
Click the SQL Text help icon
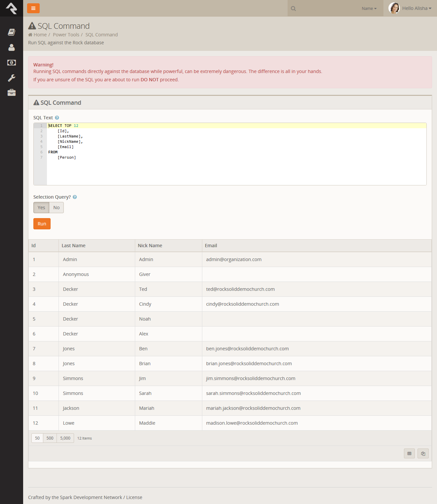point(57,118)
